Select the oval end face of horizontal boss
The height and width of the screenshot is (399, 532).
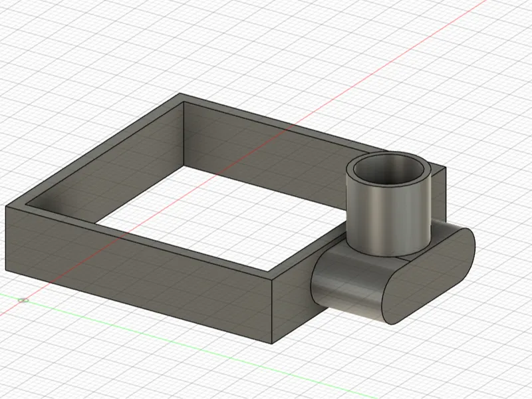tap(428, 275)
